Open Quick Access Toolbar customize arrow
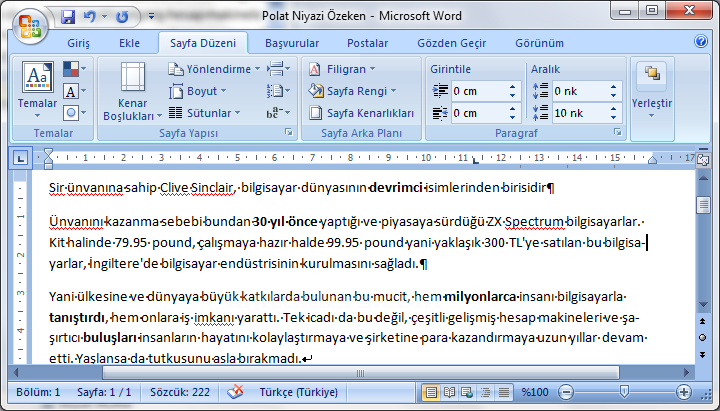The width and height of the screenshot is (720, 411). click(x=151, y=17)
